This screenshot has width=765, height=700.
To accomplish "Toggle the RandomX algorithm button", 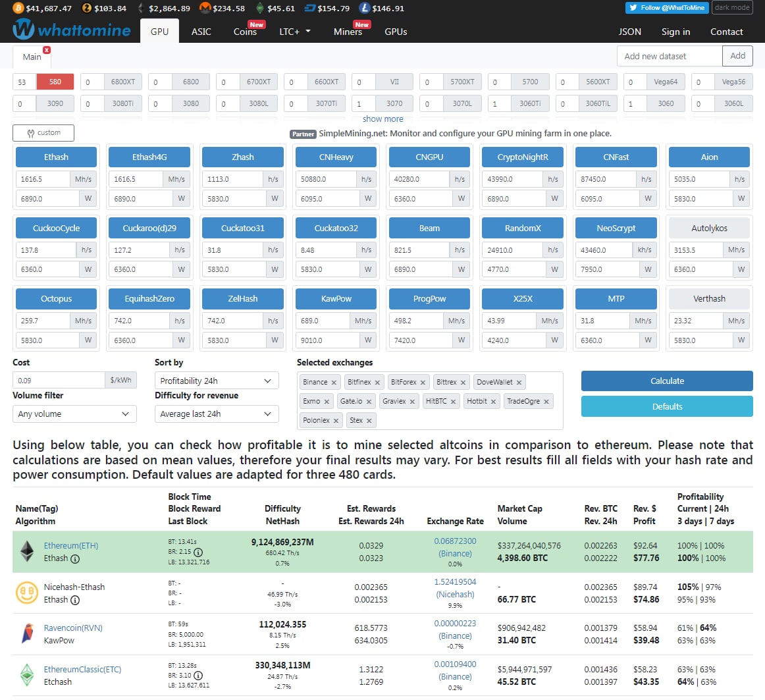I will (523, 228).
